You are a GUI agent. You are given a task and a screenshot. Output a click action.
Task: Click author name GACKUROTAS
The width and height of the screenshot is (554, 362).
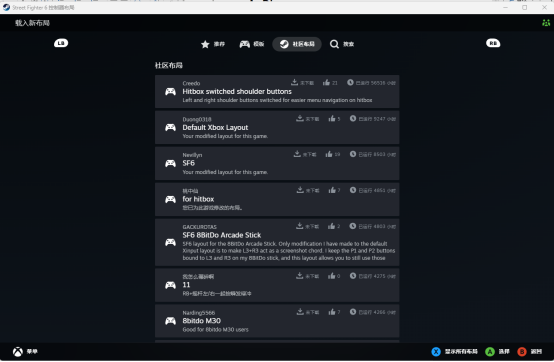pos(200,227)
